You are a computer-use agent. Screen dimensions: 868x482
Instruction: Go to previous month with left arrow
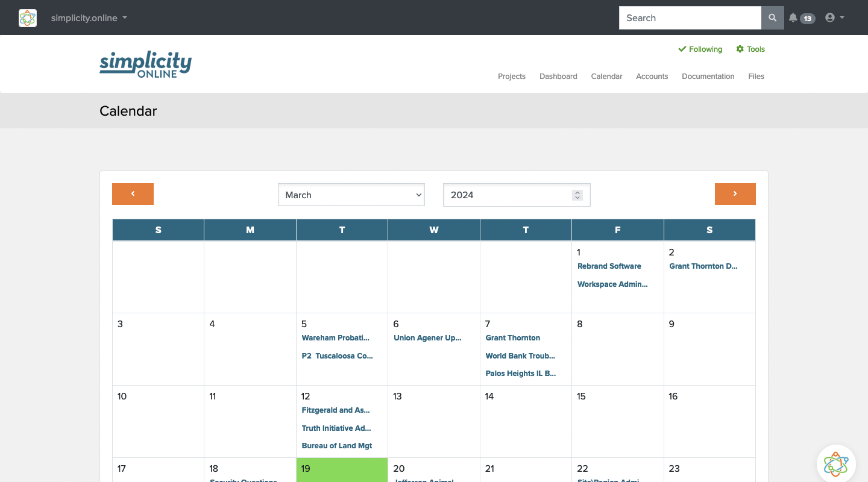133,194
